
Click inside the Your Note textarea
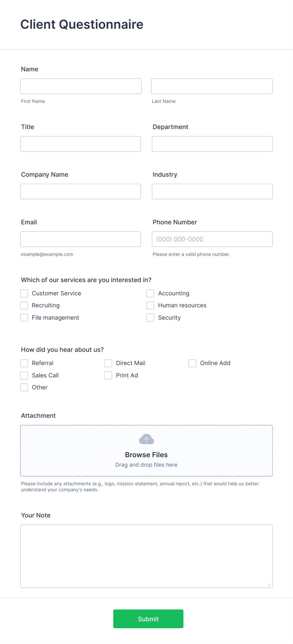pyautogui.click(x=146, y=556)
